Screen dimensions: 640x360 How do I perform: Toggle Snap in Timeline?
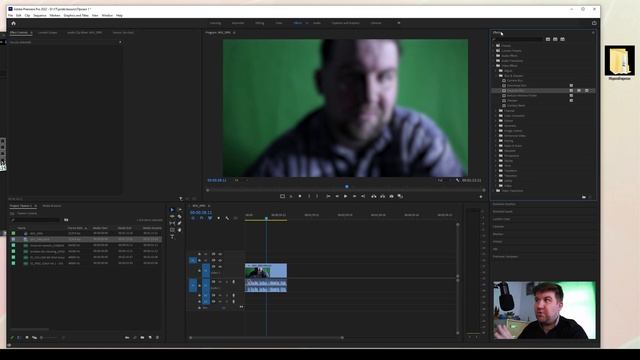(x=201, y=218)
